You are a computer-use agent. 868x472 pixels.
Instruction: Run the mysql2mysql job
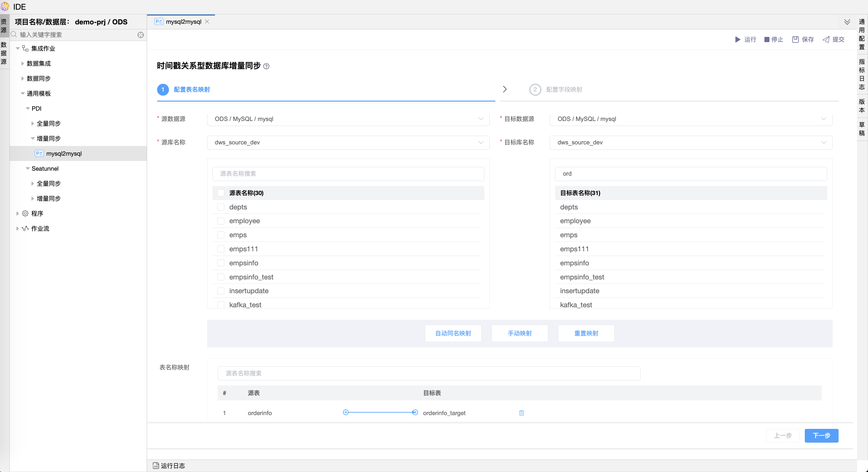746,39
